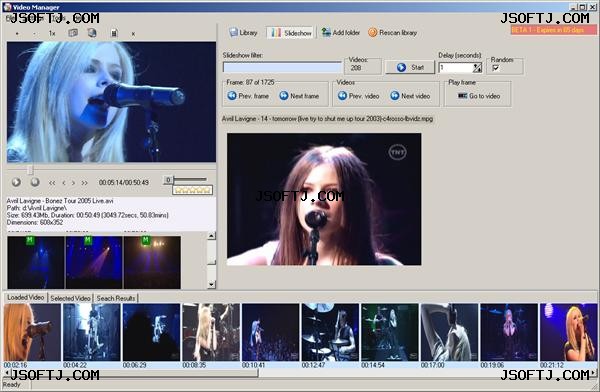Go to Prev. video

359,96
